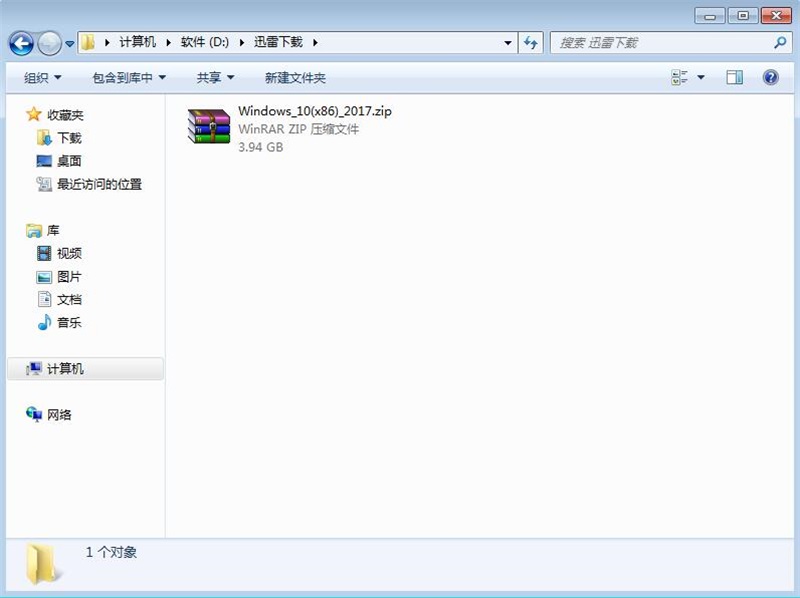This screenshot has height=598, width=800.
Task: Refresh the folder with the refresh button
Action: [531, 43]
